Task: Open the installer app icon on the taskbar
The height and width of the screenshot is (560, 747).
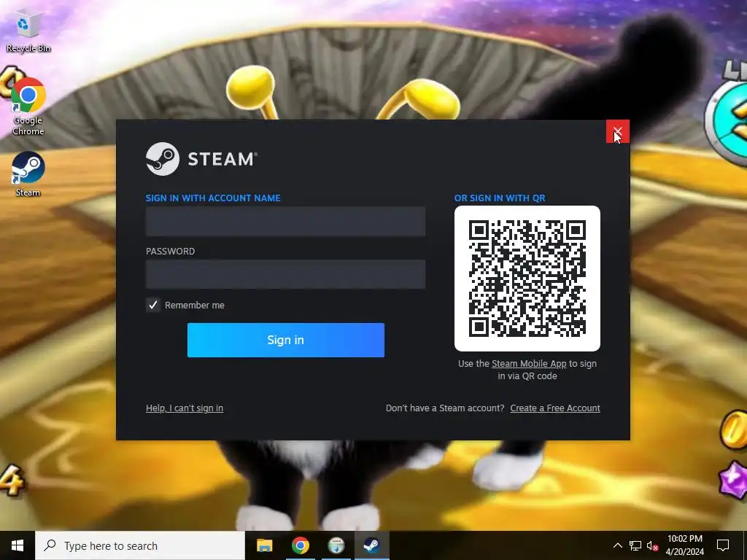Action: click(336, 545)
